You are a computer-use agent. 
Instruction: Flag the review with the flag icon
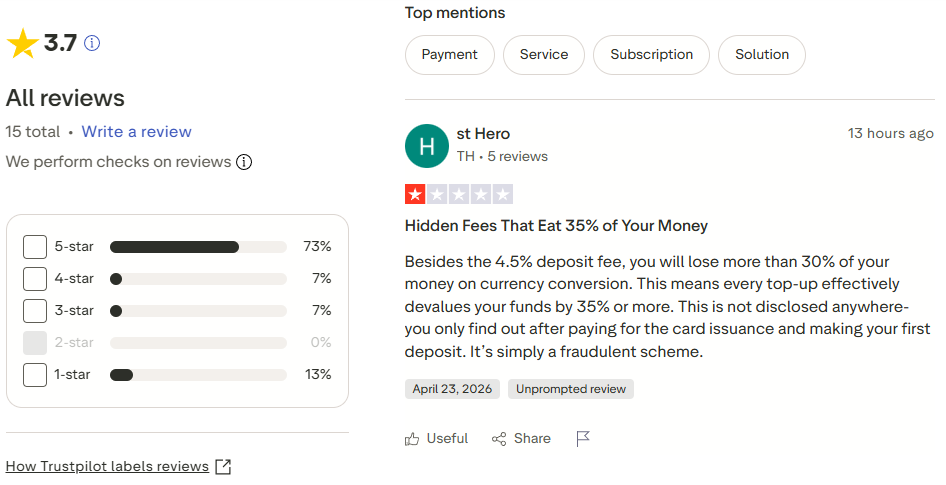tap(583, 439)
